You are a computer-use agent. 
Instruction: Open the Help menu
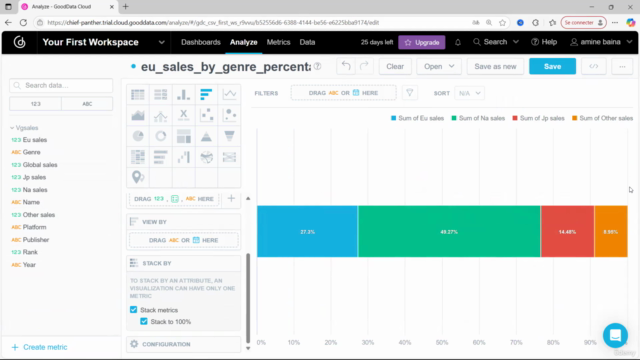click(x=544, y=42)
